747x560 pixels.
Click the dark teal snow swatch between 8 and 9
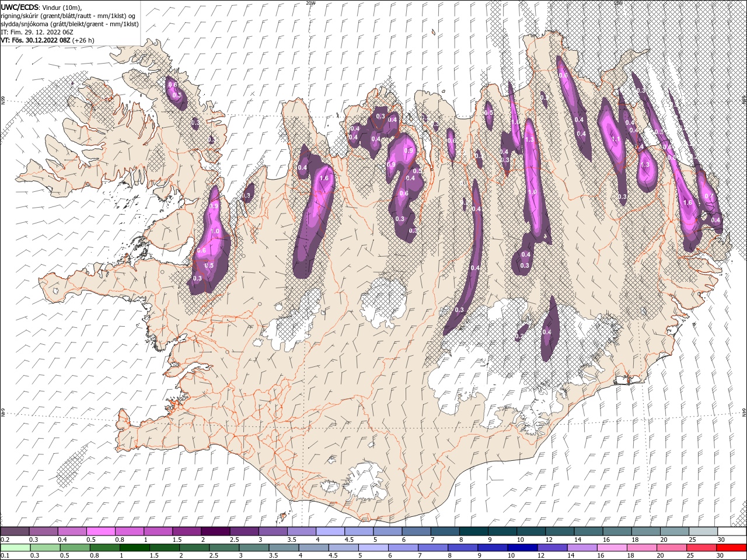coord(473,531)
